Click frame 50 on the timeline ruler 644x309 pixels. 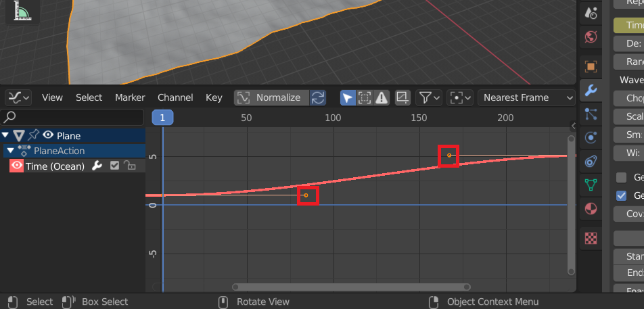pos(246,118)
